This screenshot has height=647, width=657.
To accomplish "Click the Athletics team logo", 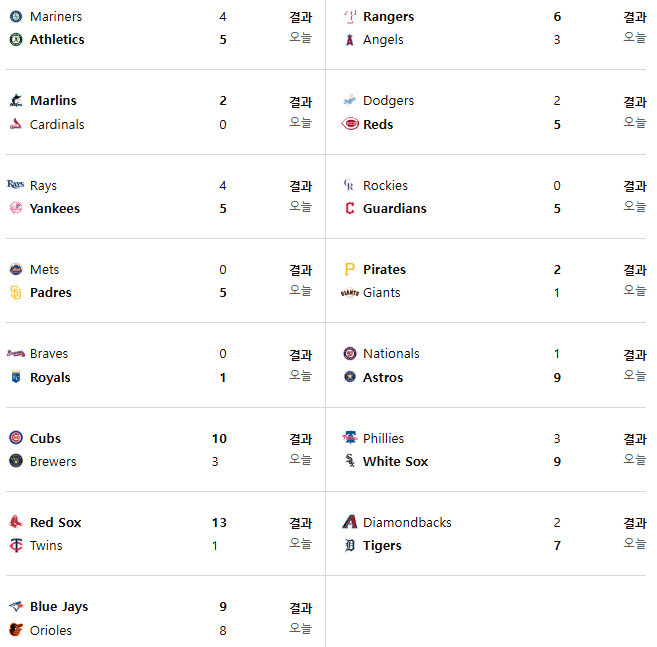I will pos(16,39).
